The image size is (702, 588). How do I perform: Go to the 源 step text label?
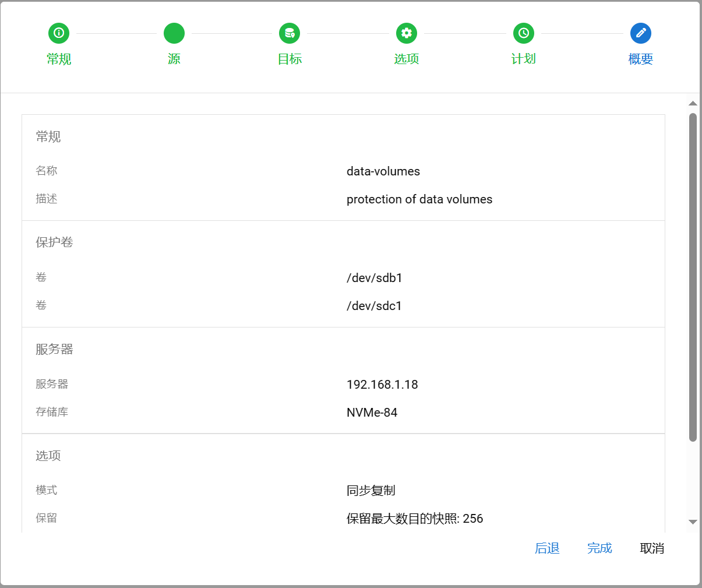(x=174, y=59)
